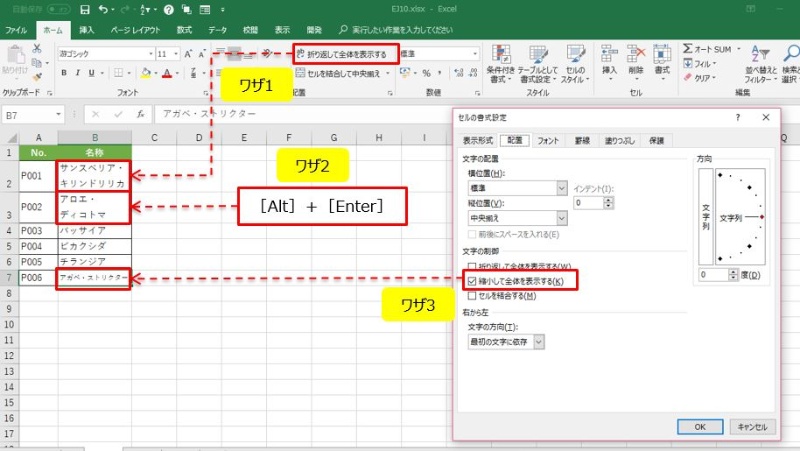Screen dimensions: 800x451
Task: Toggle Bold formatting in the ribbon
Action: (x=64, y=73)
